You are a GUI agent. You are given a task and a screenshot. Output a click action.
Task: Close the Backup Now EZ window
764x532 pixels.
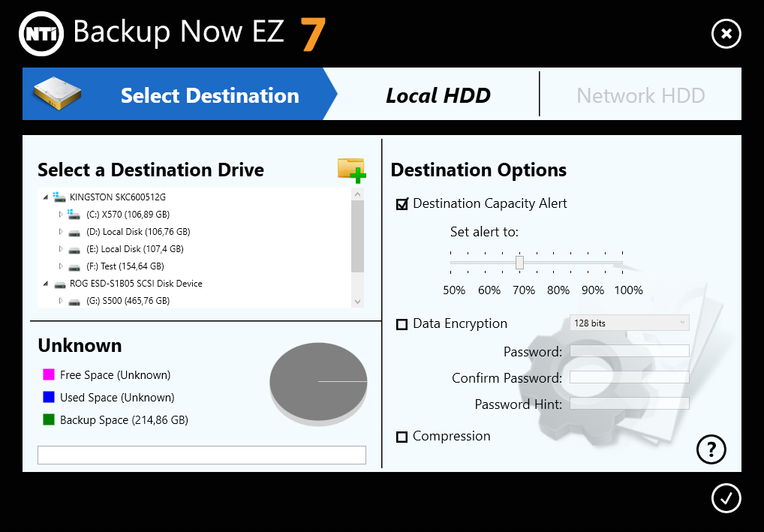pos(726,34)
